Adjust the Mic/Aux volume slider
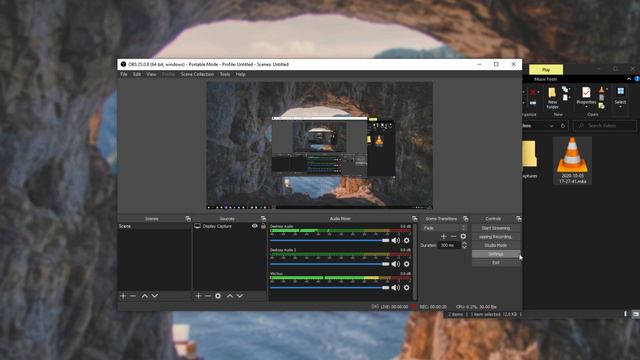 coord(329,288)
